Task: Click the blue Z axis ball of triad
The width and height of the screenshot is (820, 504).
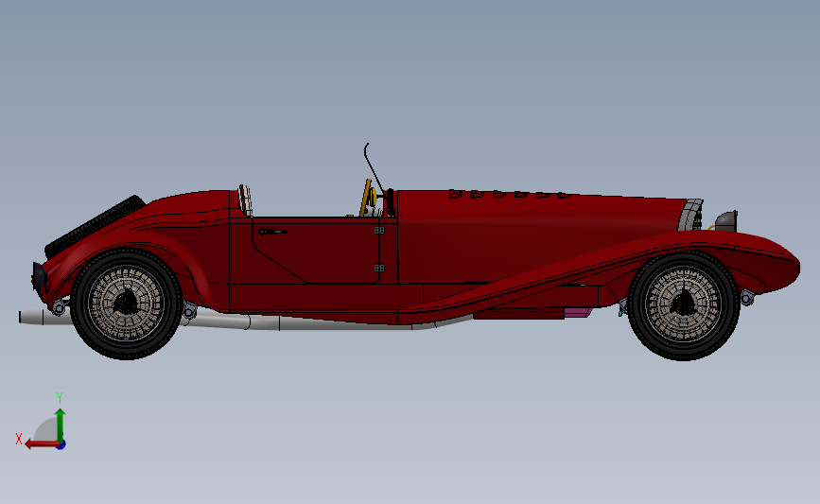Action: 61,445
